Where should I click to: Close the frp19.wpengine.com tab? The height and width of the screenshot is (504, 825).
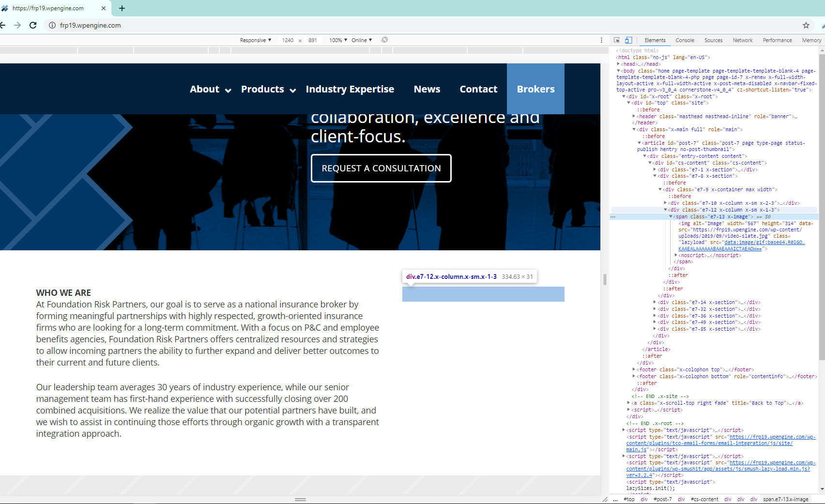click(x=104, y=8)
